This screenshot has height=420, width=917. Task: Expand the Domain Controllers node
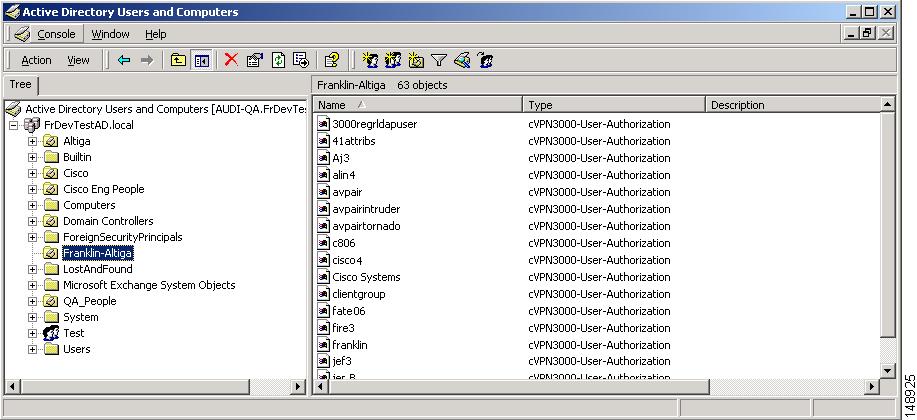point(33,222)
